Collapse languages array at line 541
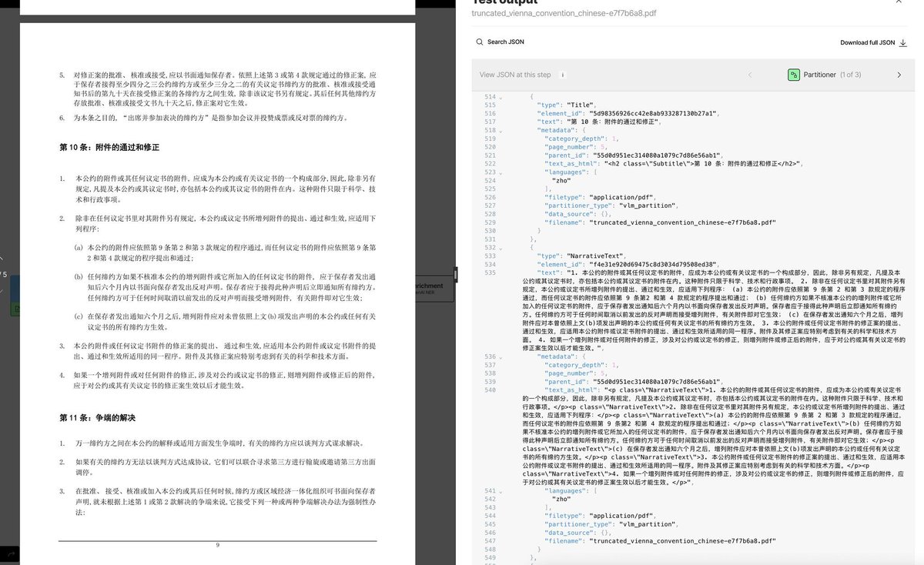 500,490
